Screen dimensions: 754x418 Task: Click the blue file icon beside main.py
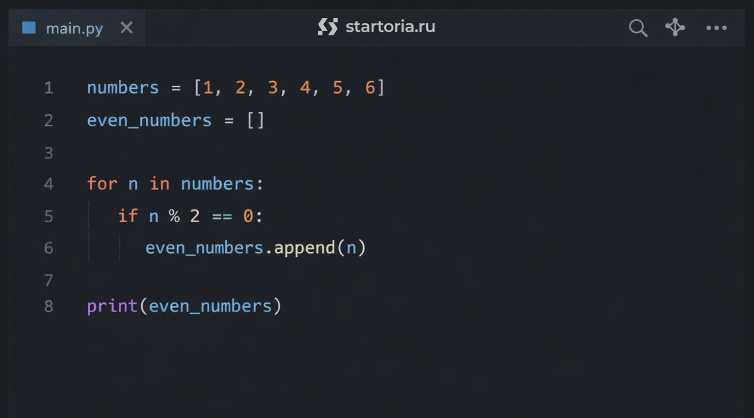(x=29, y=27)
